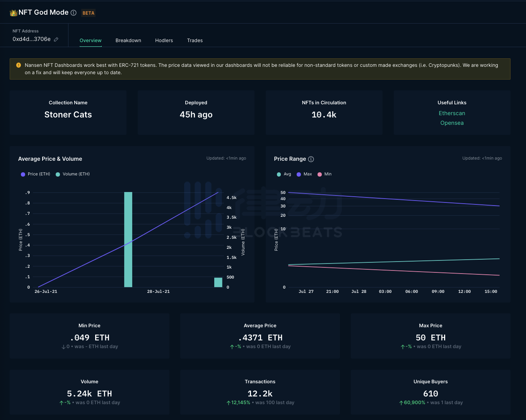Click the BETA badge next to the title

(88, 13)
